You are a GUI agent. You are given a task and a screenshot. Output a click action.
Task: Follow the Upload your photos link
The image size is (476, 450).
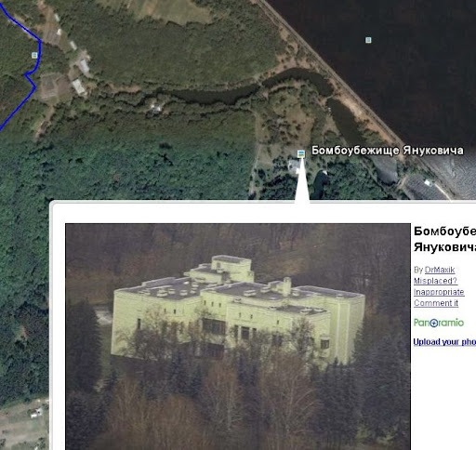(444, 342)
